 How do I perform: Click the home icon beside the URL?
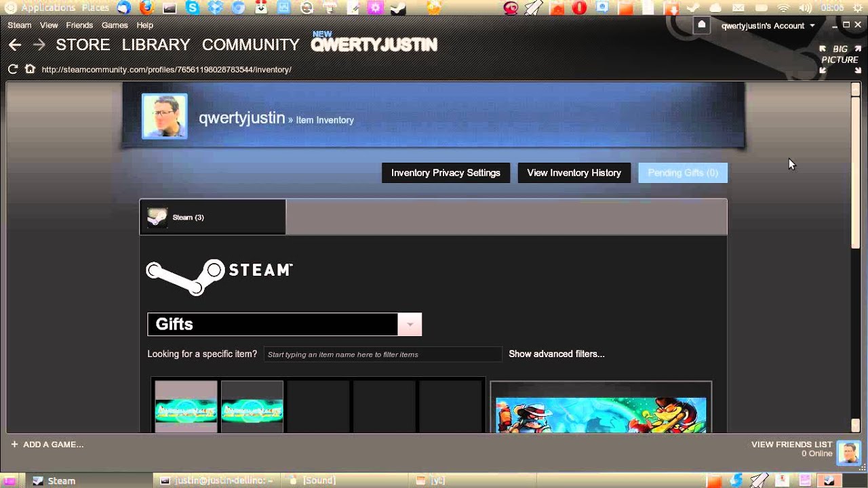coord(30,69)
